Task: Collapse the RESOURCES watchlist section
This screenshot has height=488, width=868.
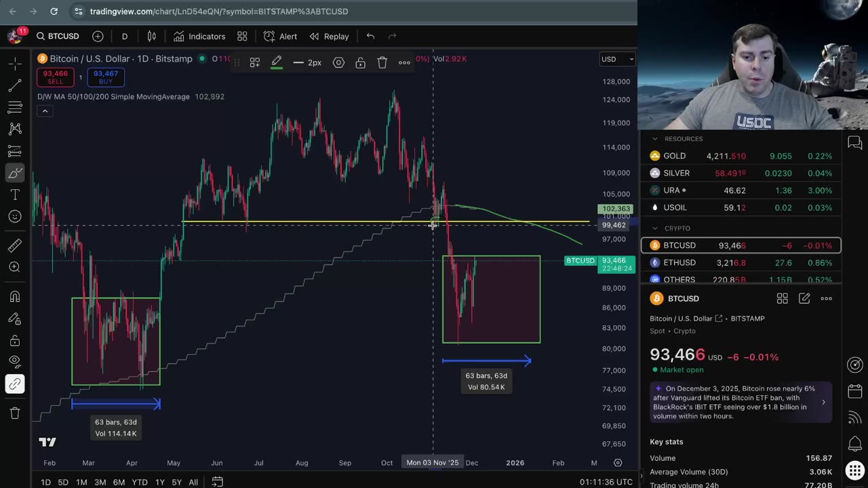Action: [654, 139]
